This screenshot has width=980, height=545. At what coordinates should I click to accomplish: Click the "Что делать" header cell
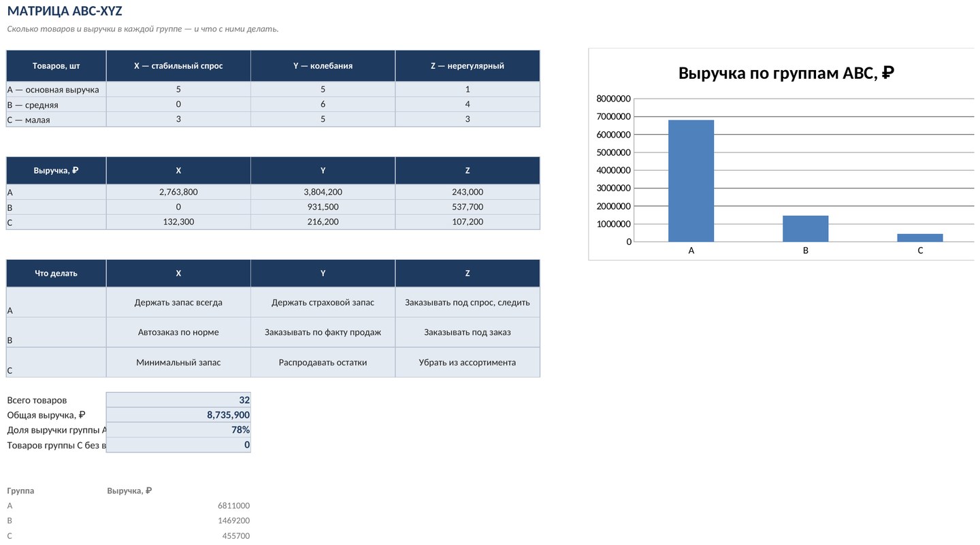[x=56, y=274]
